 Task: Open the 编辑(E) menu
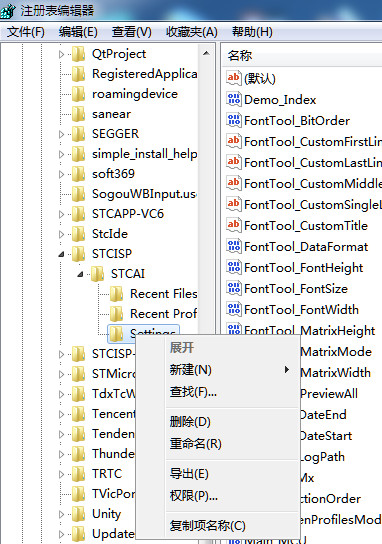tap(78, 32)
